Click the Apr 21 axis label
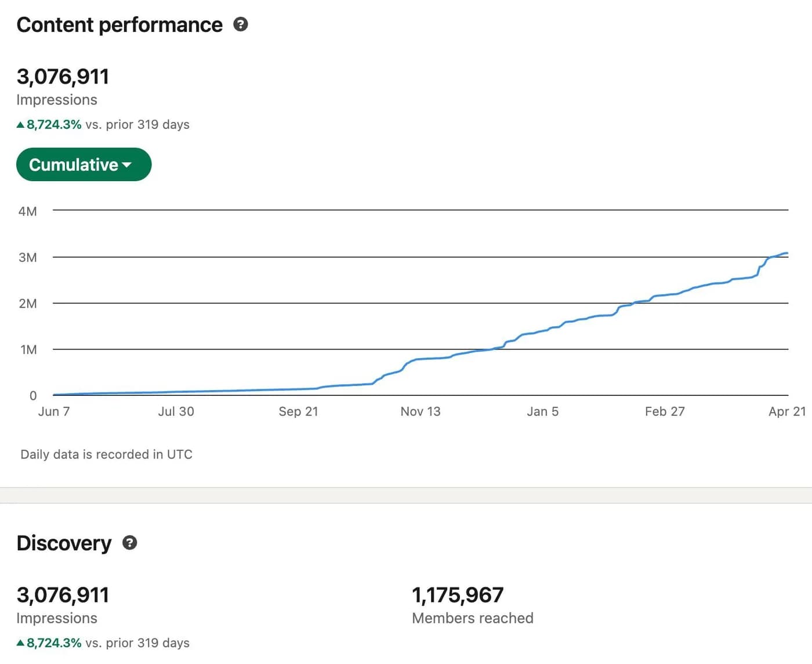This screenshot has height=664, width=812. click(x=787, y=412)
